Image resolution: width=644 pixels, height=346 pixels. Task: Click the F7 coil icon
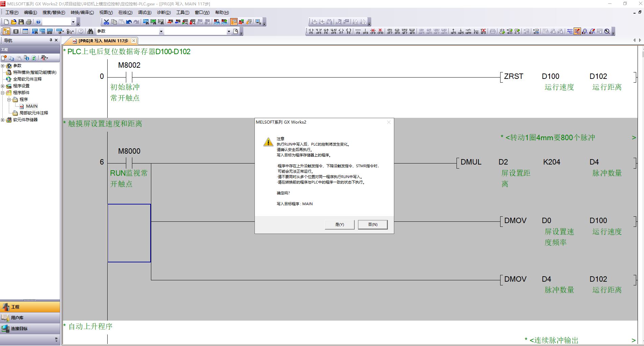341,31
